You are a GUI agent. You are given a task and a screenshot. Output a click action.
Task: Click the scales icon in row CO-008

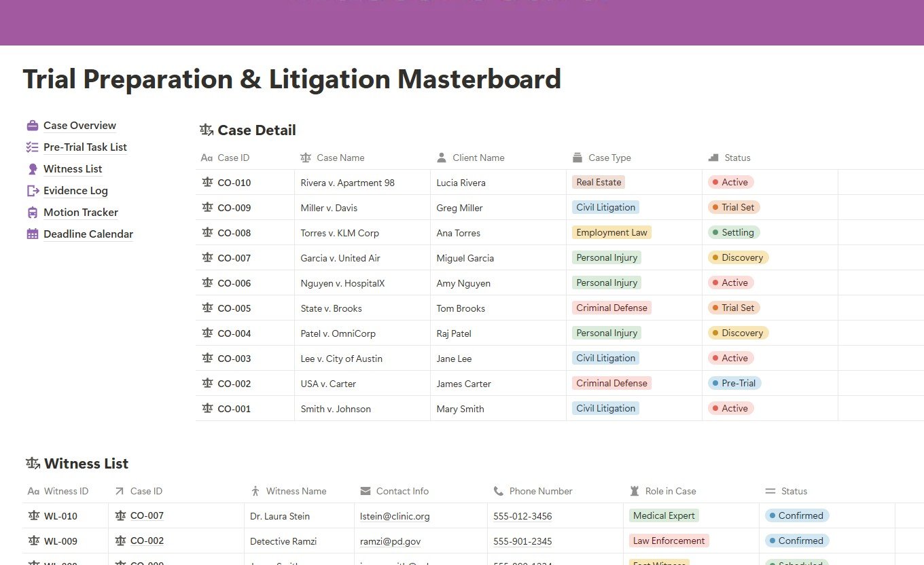click(x=208, y=232)
